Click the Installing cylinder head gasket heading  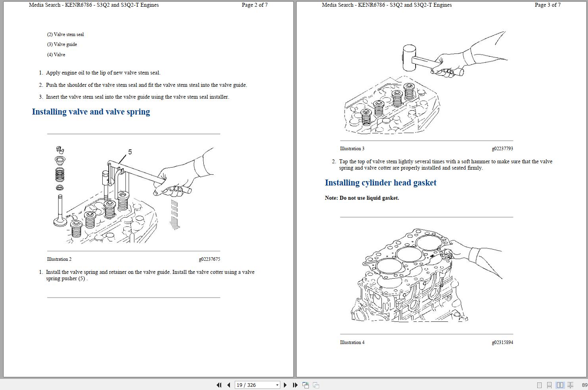point(381,183)
